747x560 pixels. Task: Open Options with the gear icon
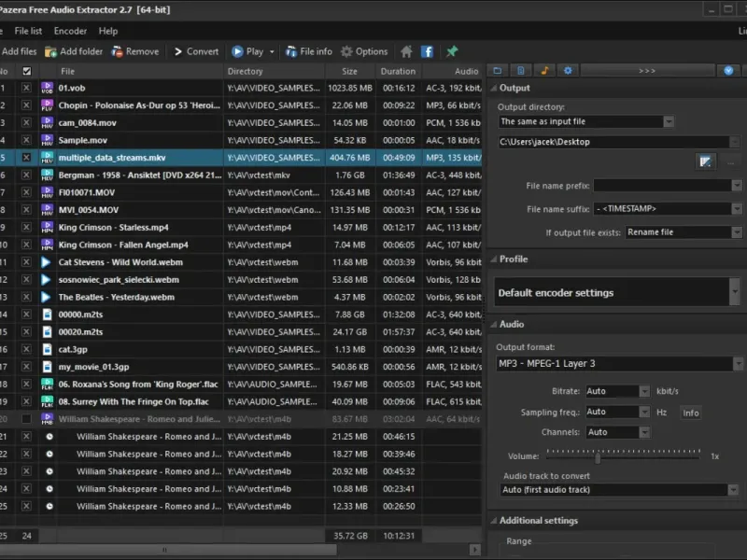(x=347, y=52)
